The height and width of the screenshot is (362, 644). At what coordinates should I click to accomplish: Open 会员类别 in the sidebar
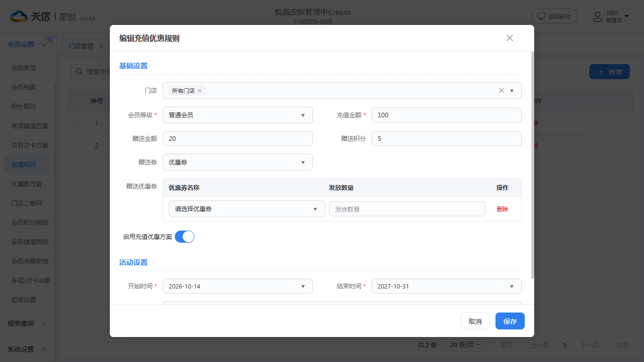coord(24,68)
